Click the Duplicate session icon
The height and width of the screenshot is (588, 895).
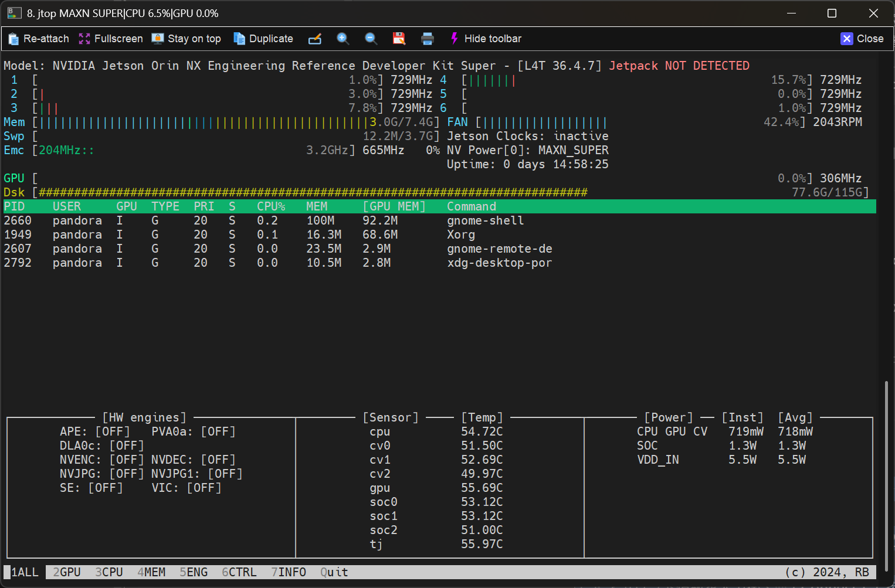(x=239, y=39)
